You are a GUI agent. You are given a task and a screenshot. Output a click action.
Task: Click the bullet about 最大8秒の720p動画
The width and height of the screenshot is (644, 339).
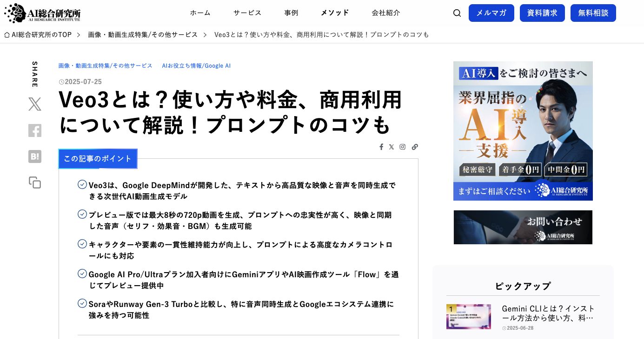click(x=240, y=221)
